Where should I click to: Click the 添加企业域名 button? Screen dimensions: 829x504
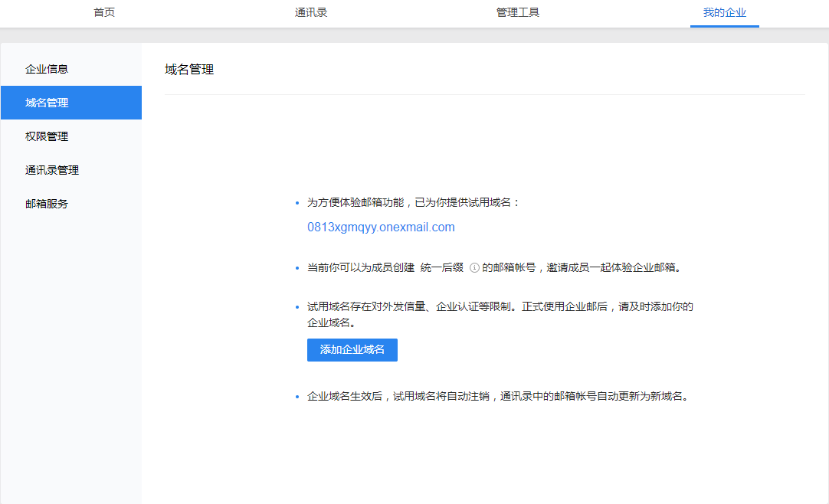(352, 349)
